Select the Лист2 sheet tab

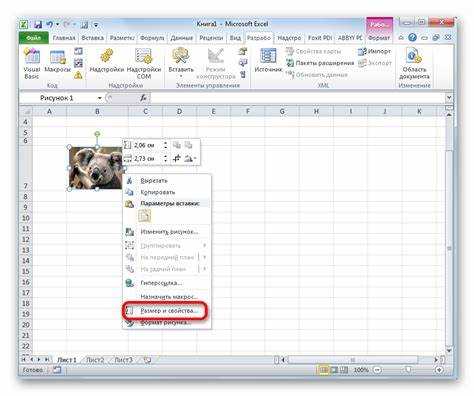[x=95, y=360]
